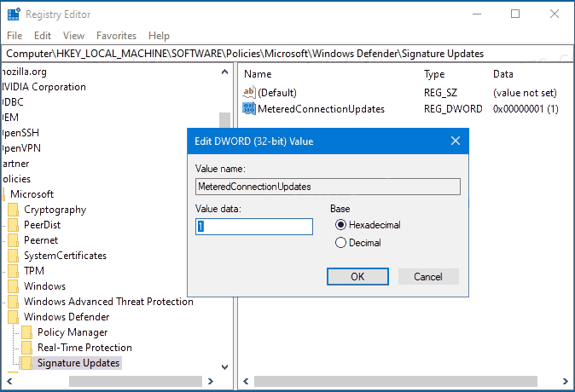Click the tree pane scroll down arrow

click(x=224, y=366)
